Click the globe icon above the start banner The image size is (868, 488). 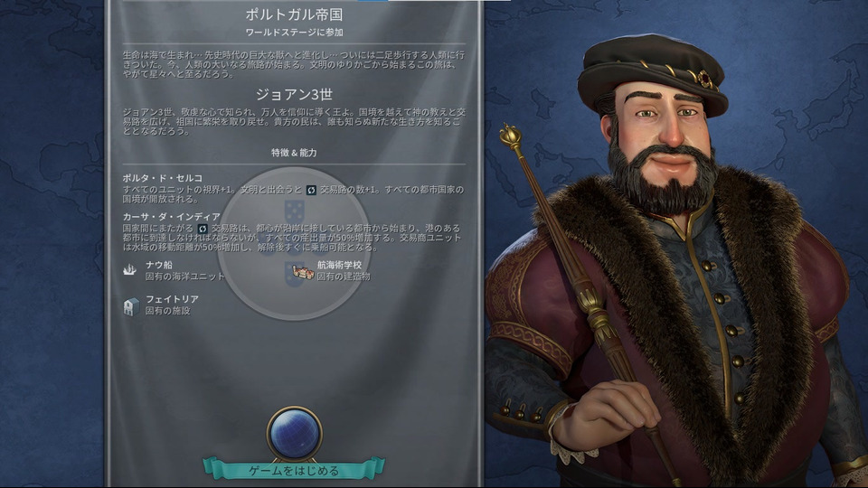pos(294,433)
